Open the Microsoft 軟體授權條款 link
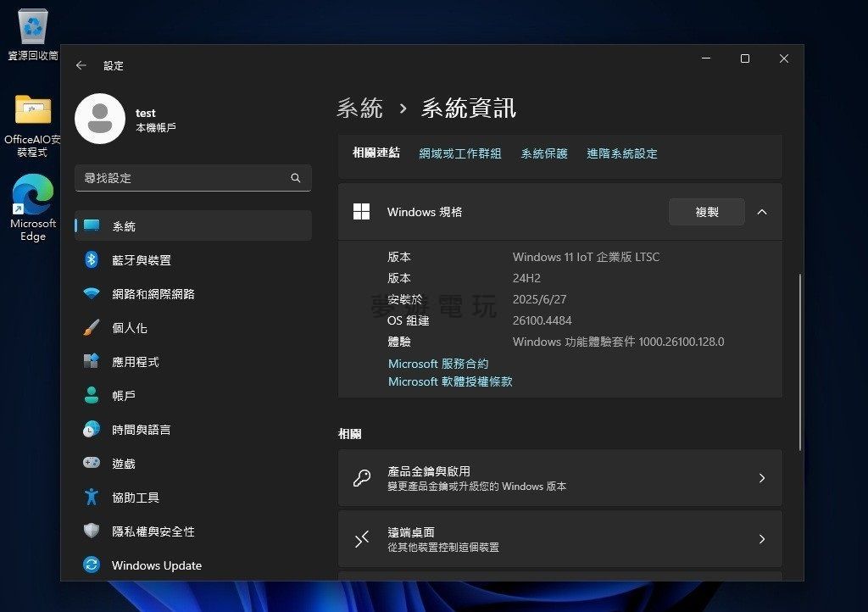The height and width of the screenshot is (612, 868). pos(451,381)
